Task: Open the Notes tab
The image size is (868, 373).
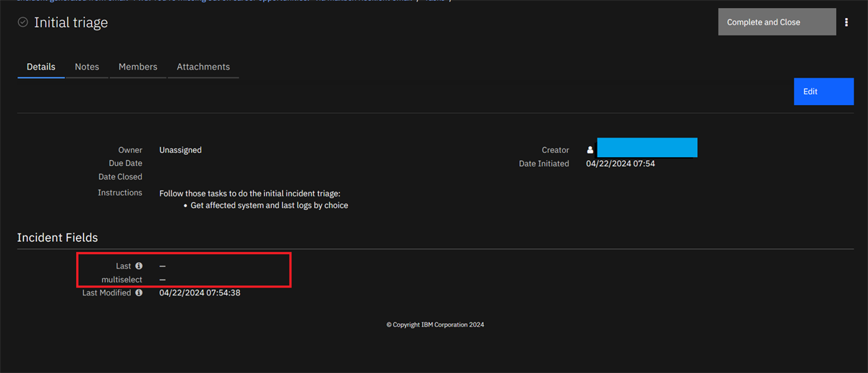Action: pyautogui.click(x=87, y=67)
